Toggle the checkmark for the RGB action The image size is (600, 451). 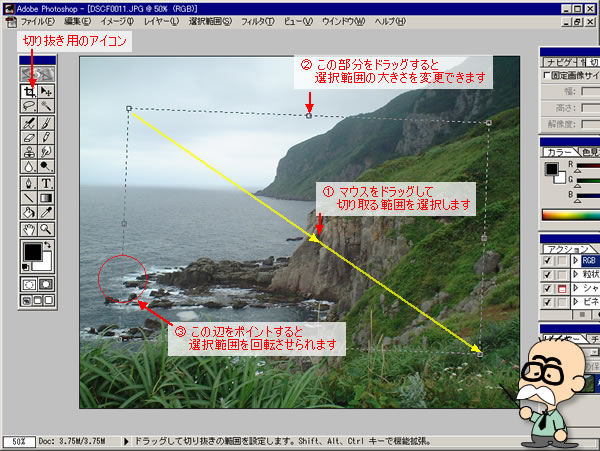coord(547,261)
